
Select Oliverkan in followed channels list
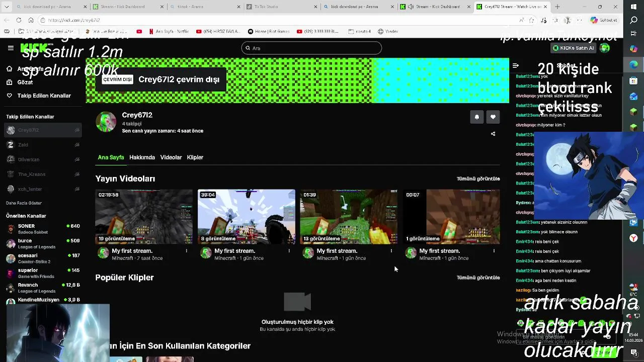pos(43,159)
